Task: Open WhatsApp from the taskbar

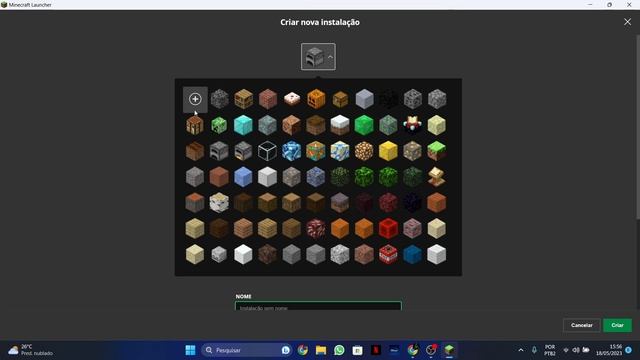Action: click(339, 350)
